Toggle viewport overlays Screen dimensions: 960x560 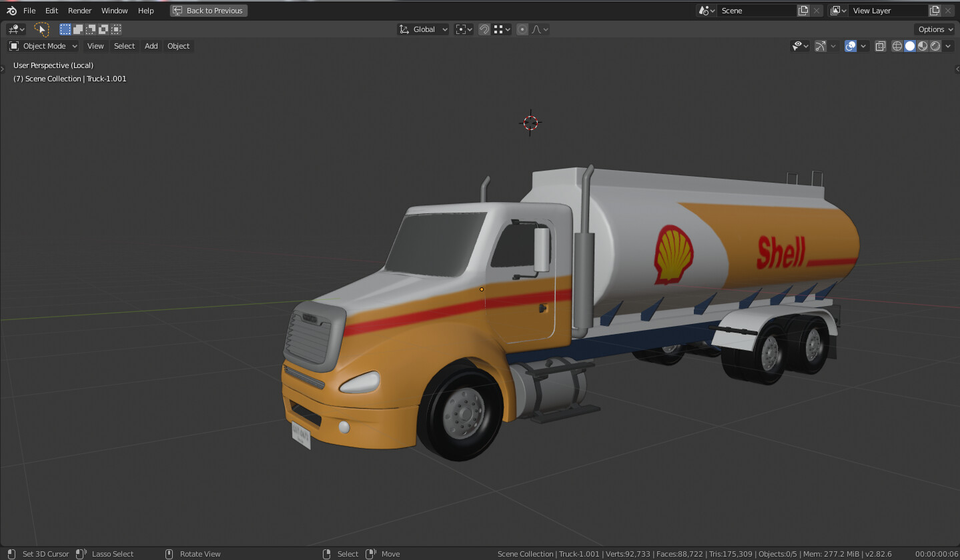click(851, 46)
